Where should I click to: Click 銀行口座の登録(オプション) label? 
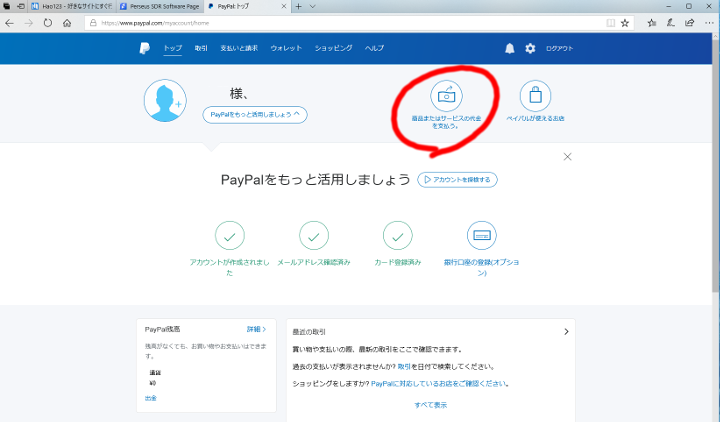click(482, 267)
